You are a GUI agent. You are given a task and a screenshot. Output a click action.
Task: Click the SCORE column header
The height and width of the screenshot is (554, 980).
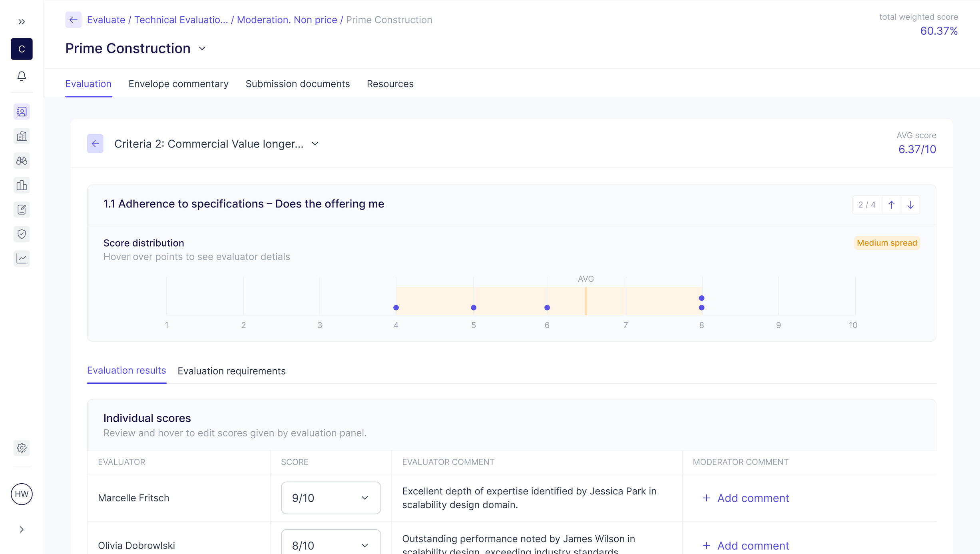[295, 462]
